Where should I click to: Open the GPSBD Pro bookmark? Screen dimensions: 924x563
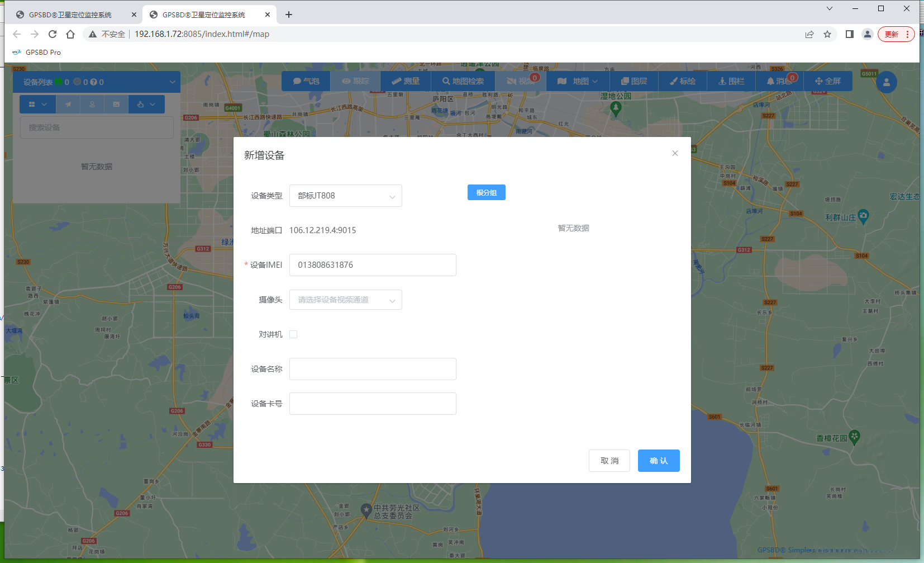(x=37, y=52)
